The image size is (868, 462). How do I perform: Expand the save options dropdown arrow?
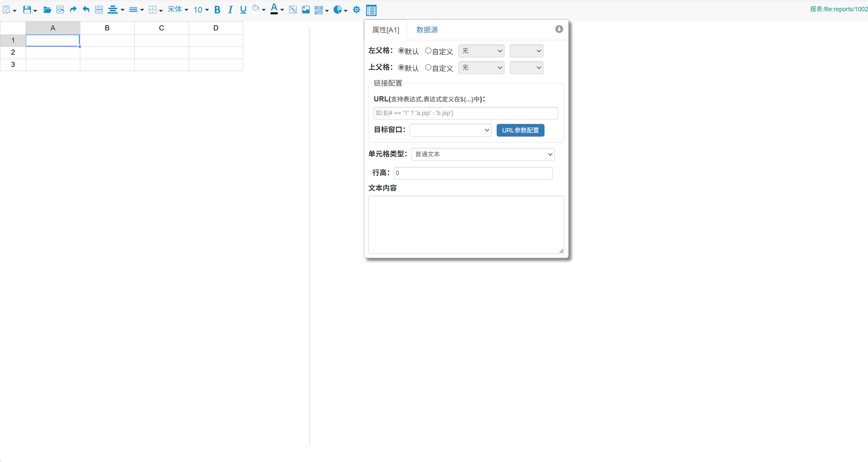point(35,11)
